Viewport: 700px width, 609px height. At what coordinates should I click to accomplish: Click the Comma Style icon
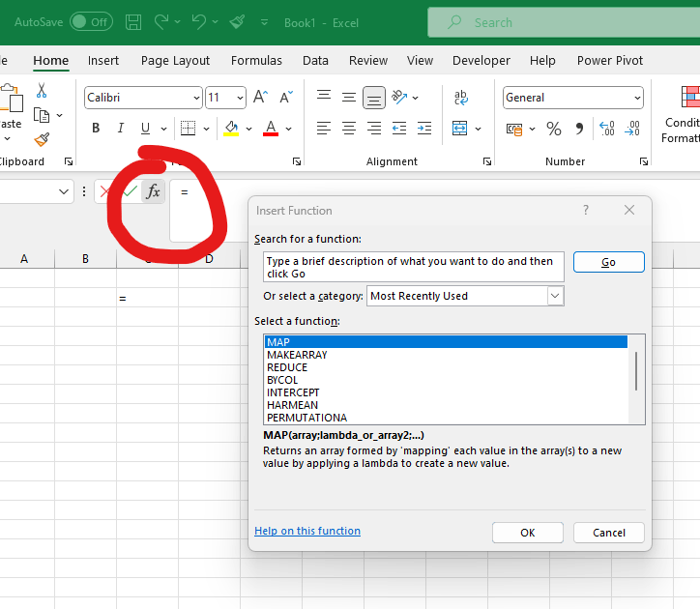579,129
